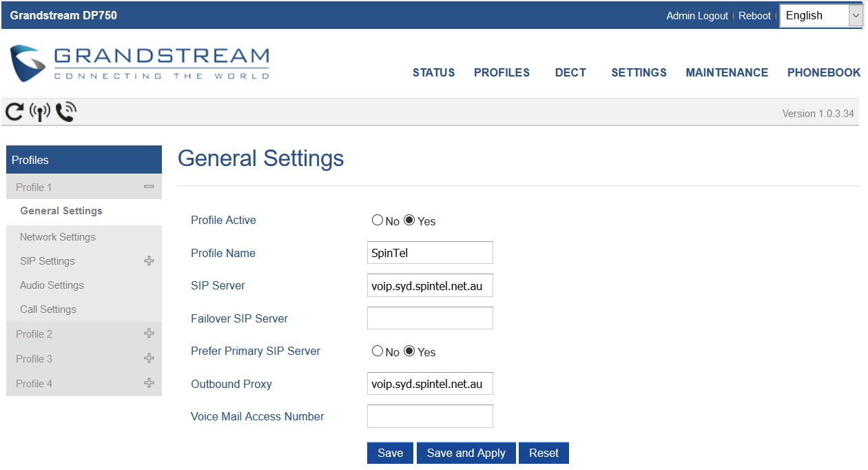Click the Reboot link
868x470 pixels.
754,15
